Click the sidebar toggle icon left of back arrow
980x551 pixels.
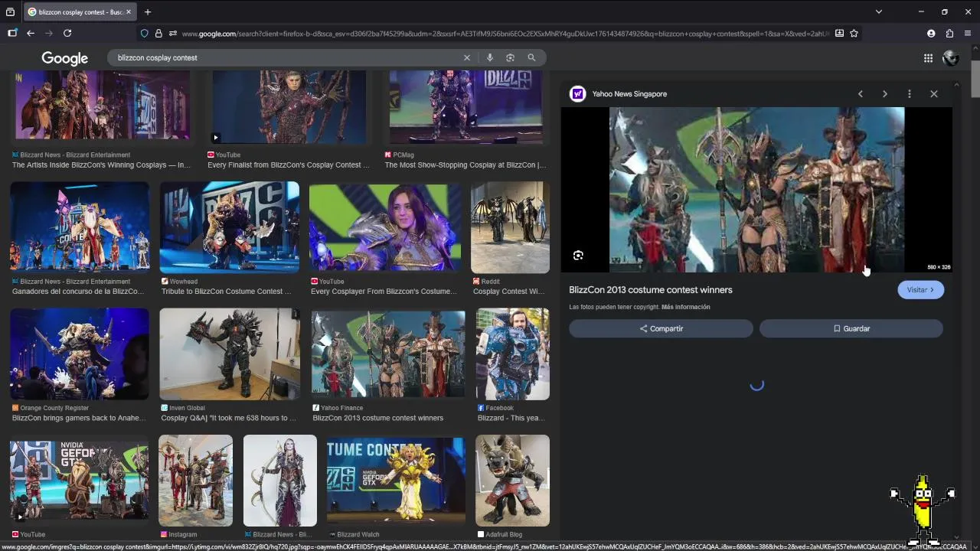pos(12,33)
